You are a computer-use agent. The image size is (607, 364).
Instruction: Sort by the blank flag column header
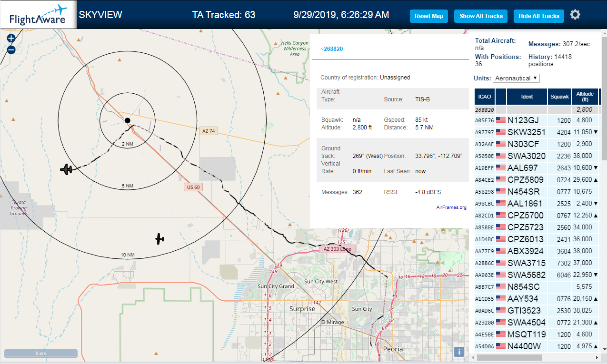501,97
